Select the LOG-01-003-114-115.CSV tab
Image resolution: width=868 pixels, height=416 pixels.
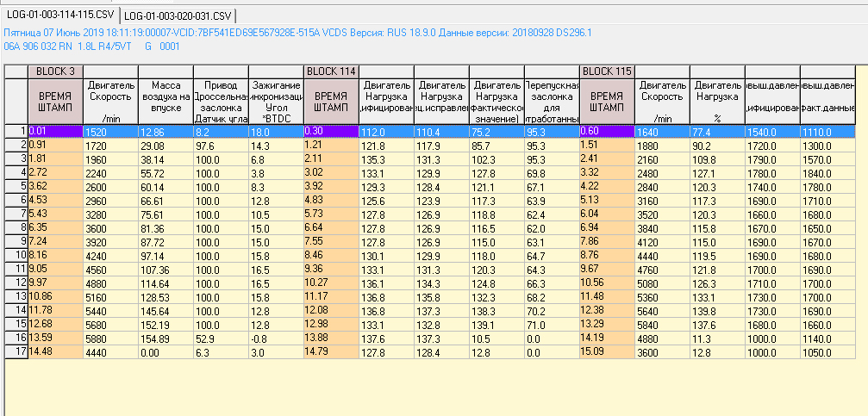59,16
